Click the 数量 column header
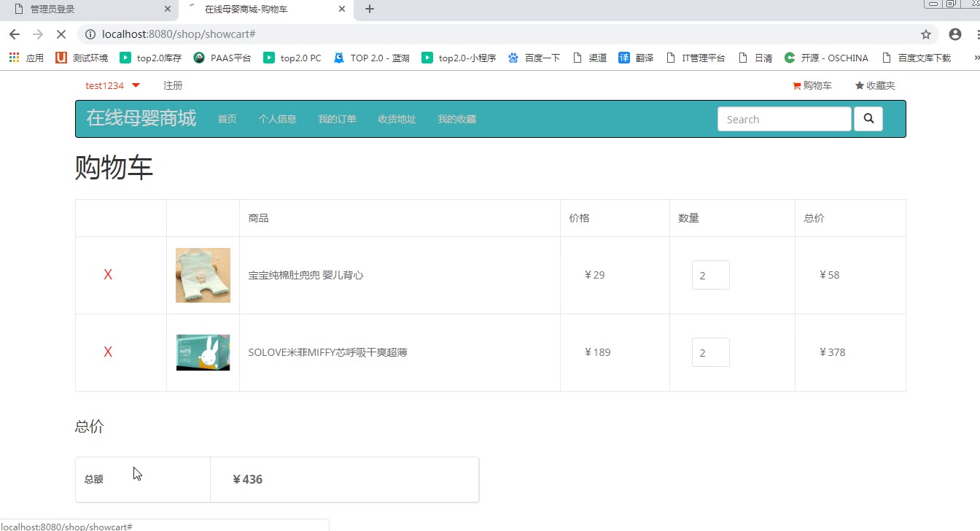Image resolution: width=980 pixels, height=531 pixels. pos(688,218)
